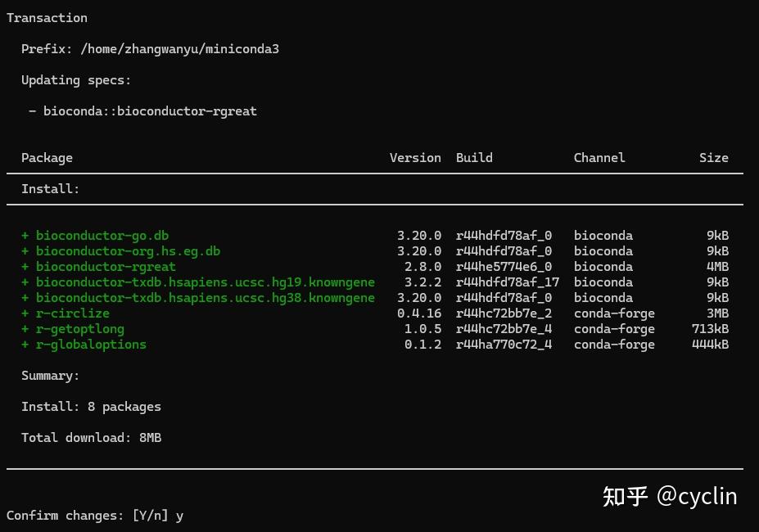The height and width of the screenshot is (532, 759).
Task: Click the typed y answer
Action: coord(179,515)
